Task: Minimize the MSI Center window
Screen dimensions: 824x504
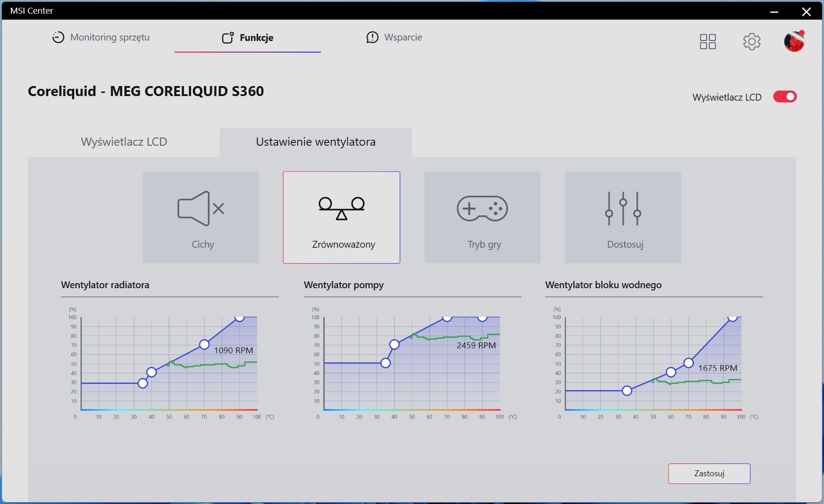Action: point(774,11)
